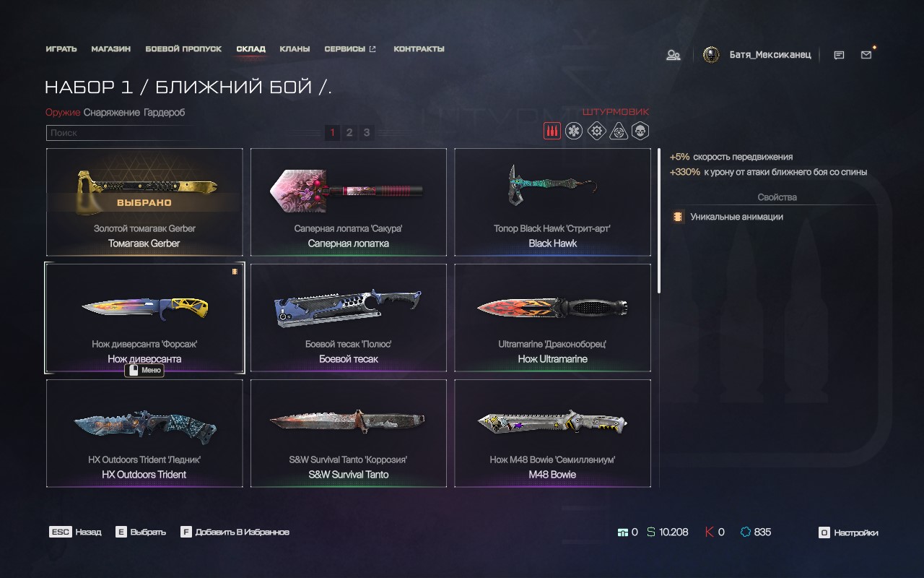Viewport: 924px width, 578px height.
Task: Switch to the Гардероб category
Action: coord(164,113)
